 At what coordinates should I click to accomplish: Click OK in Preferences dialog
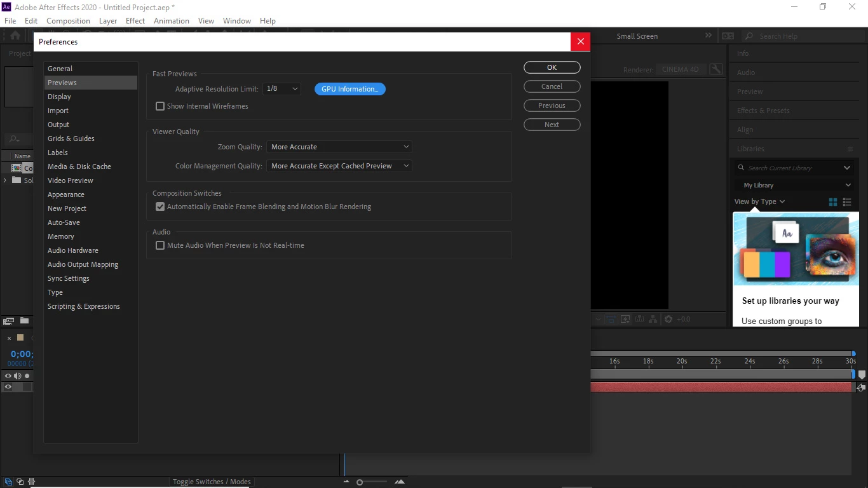point(552,67)
